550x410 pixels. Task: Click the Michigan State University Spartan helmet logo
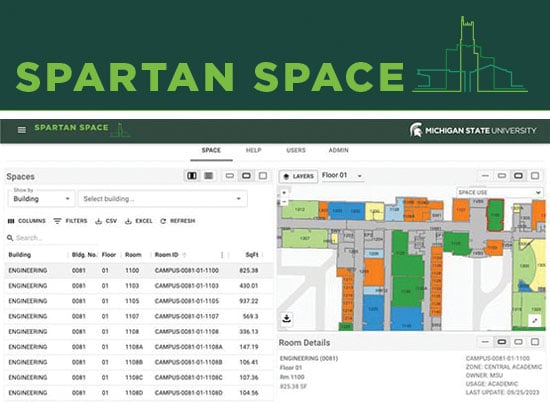tap(416, 130)
